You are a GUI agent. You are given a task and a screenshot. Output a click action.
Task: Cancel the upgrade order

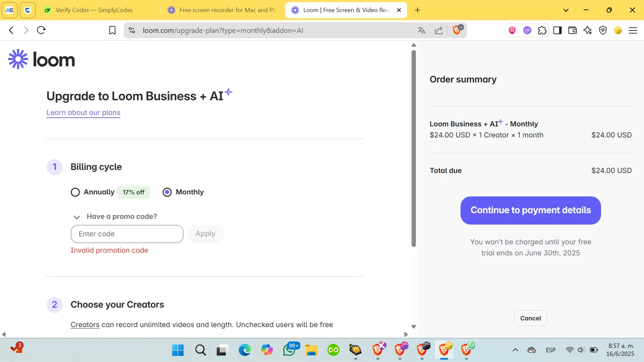coord(531,318)
